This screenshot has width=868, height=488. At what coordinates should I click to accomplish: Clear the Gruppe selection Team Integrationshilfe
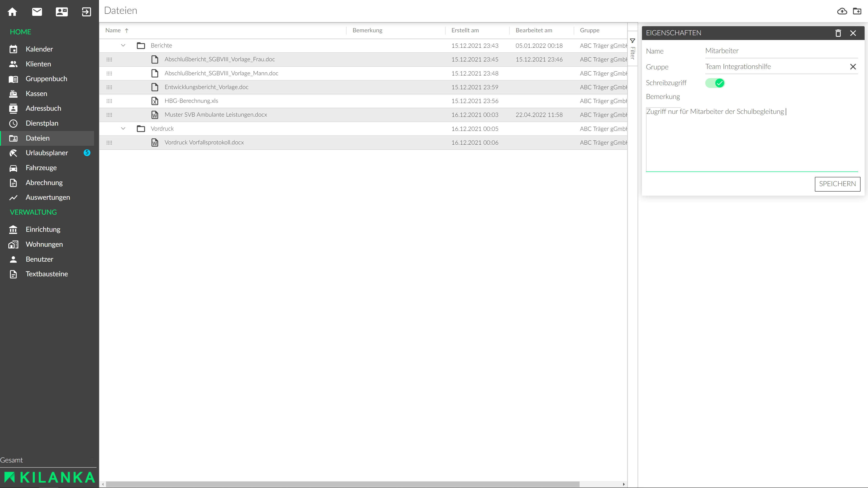853,67
